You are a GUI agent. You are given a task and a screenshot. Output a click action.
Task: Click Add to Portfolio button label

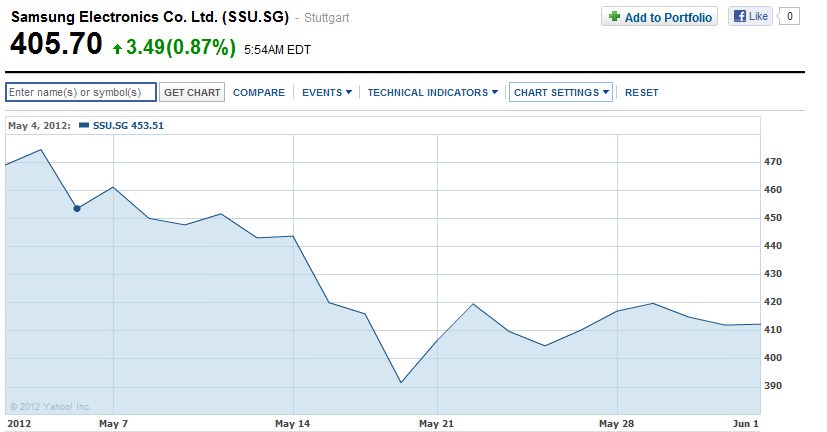pos(668,17)
